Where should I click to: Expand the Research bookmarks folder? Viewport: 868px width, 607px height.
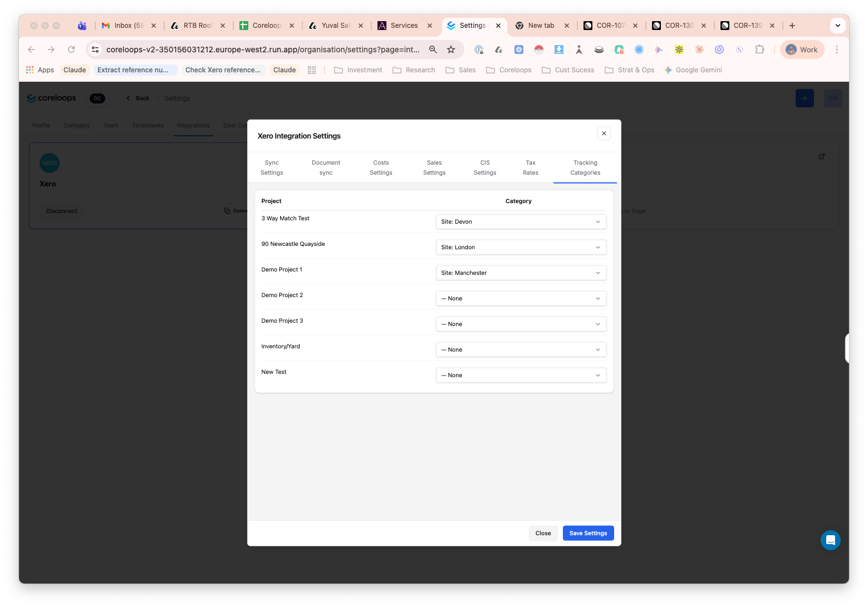tap(414, 70)
